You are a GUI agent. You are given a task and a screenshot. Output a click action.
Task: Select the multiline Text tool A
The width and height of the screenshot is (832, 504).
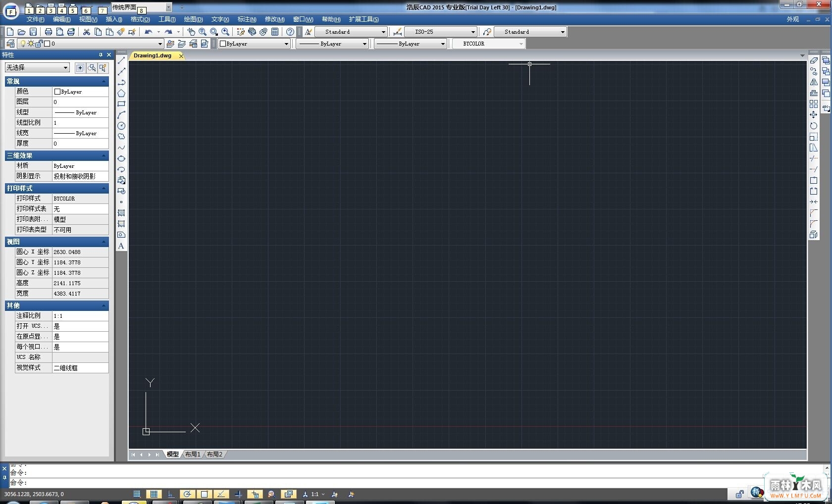click(x=121, y=246)
